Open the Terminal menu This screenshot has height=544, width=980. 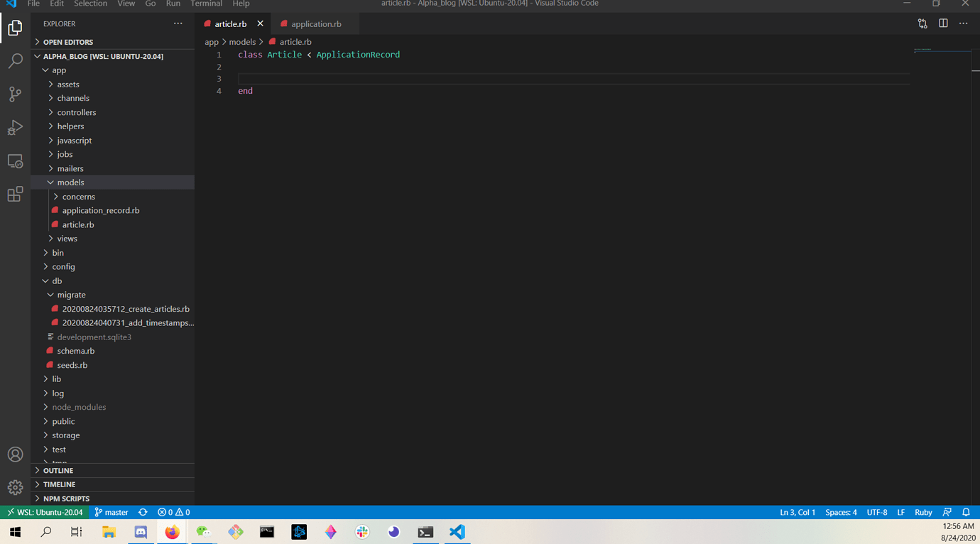tap(206, 4)
